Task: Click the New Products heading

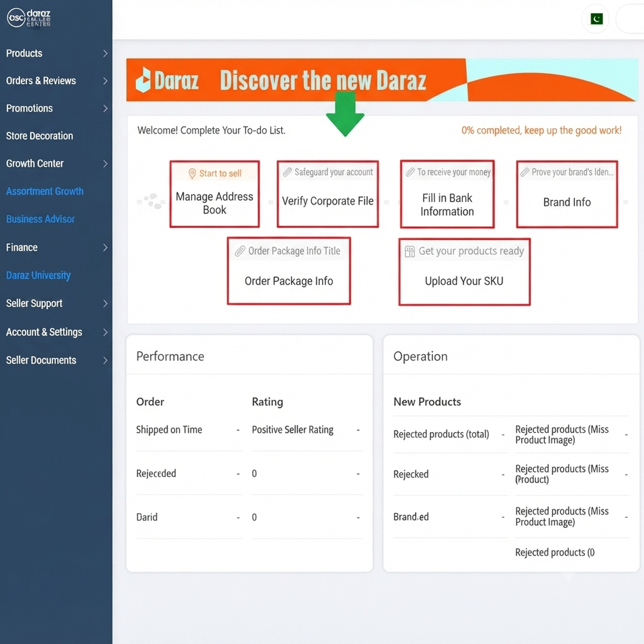Action: (x=427, y=402)
